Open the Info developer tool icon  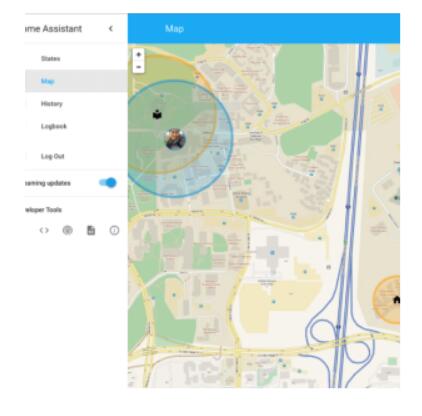pyautogui.click(x=114, y=230)
